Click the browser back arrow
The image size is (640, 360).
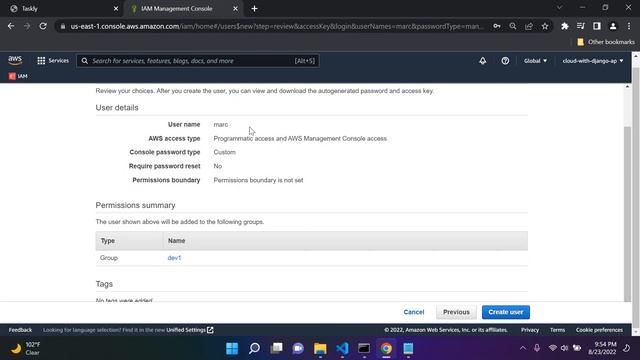[x=11, y=26]
